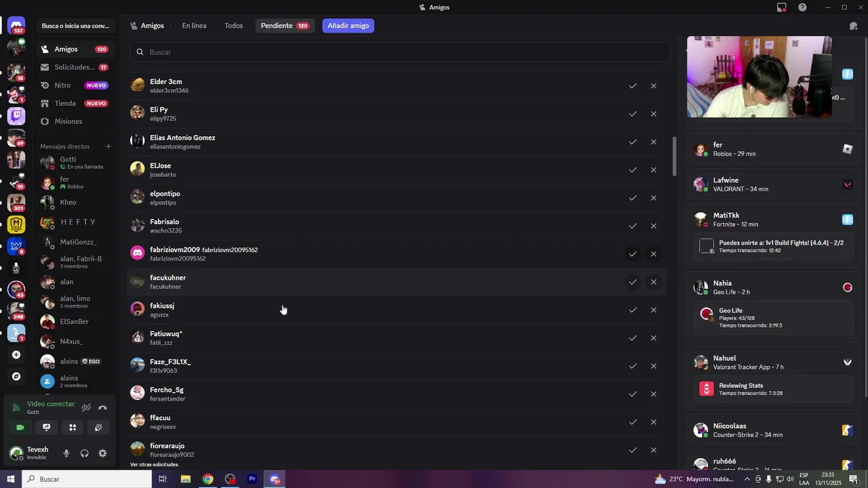Screen dimensions: 868x488
Task: Select the Pendiente tab
Action: pyautogui.click(x=285, y=26)
